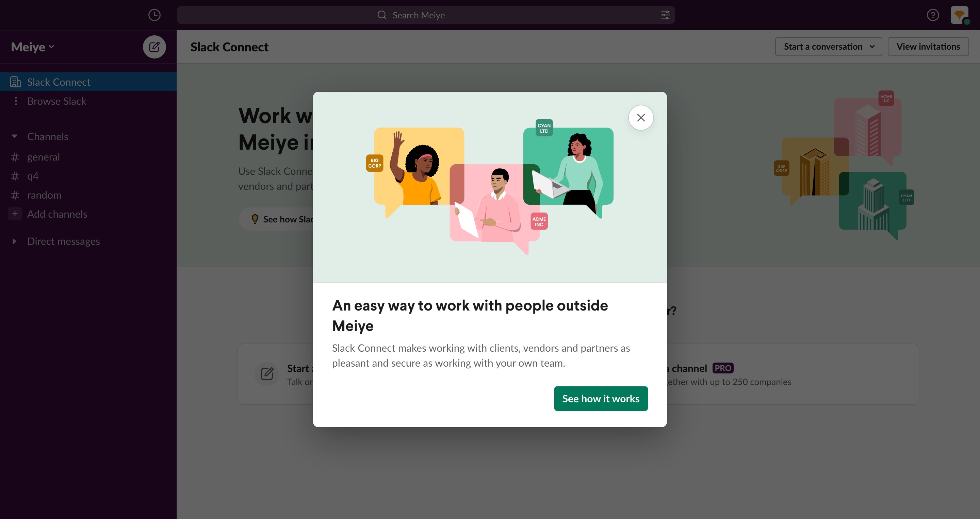Expand the Direct messages section
Screen dimensions: 980x519
point(14,241)
